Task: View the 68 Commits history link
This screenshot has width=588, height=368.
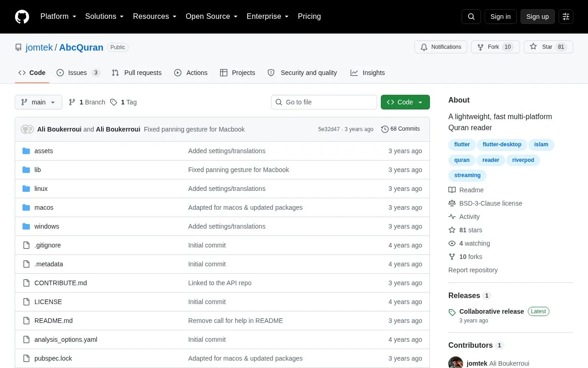Action: [x=401, y=129]
